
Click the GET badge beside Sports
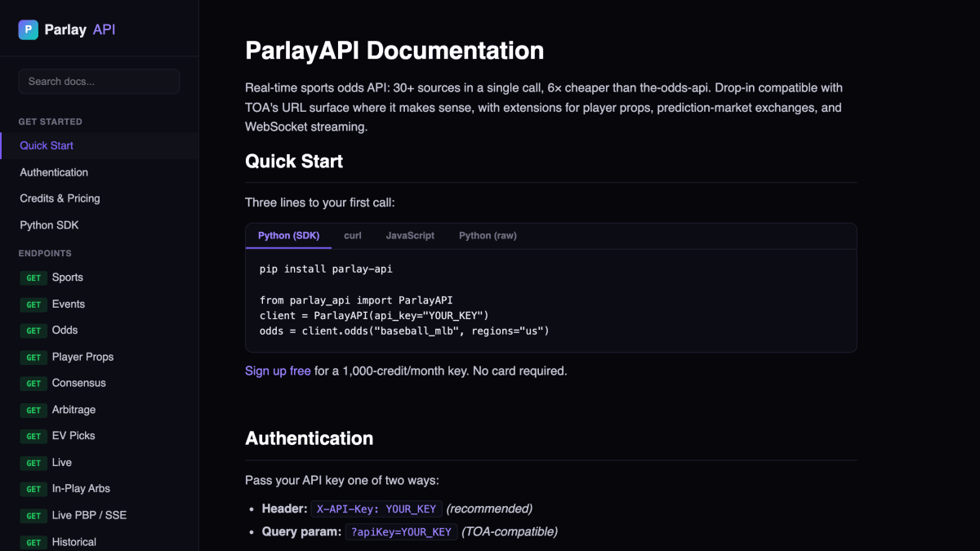[33, 278]
